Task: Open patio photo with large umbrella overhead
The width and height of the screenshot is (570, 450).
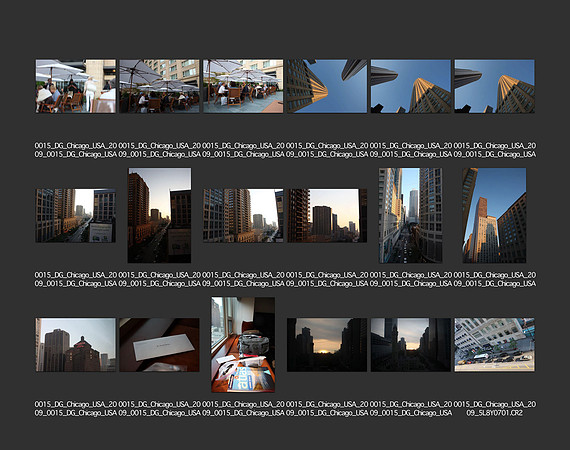Action: (159, 86)
